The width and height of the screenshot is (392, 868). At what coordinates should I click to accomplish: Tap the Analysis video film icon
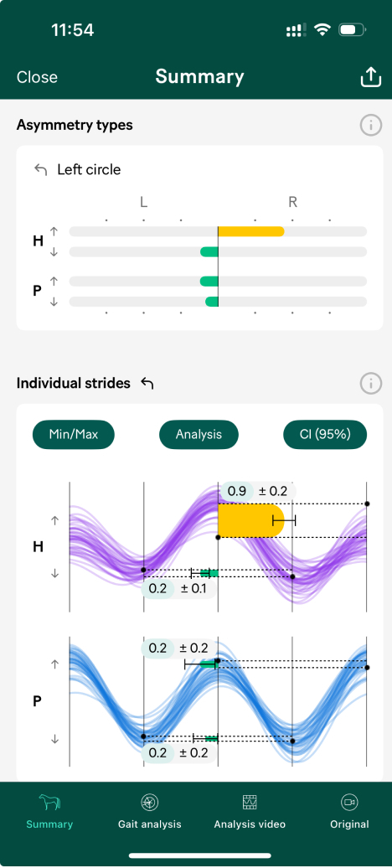250,802
